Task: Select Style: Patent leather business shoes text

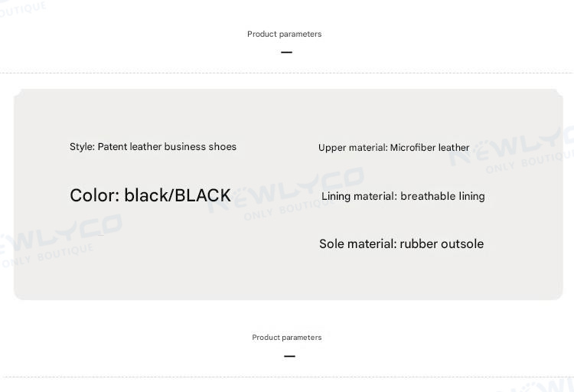Action: [x=153, y=146]
